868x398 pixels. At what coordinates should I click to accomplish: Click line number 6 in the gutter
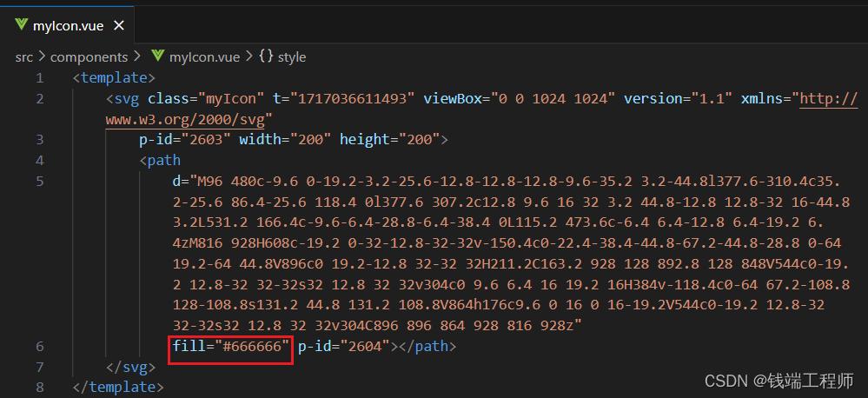click(39, 347)
